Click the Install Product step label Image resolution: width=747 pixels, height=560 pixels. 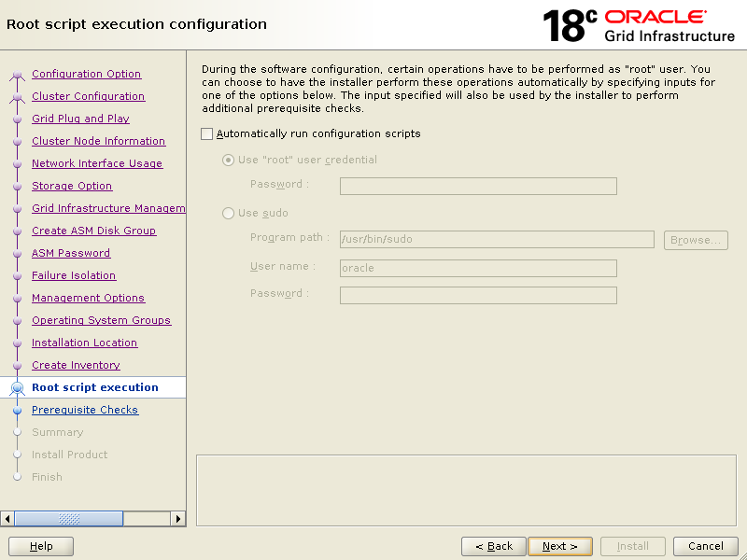[x=69, y=455]
